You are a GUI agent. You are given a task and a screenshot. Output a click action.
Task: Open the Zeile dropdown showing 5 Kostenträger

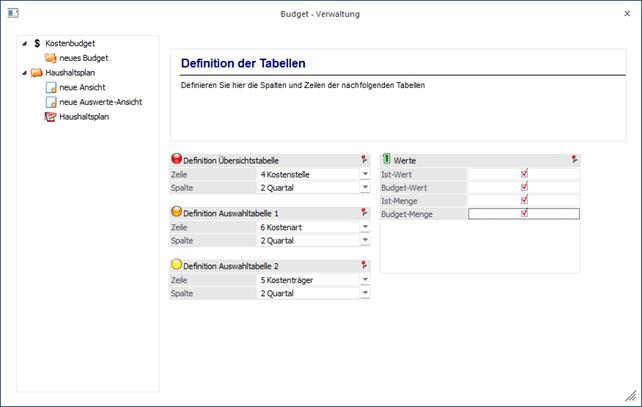365,280
